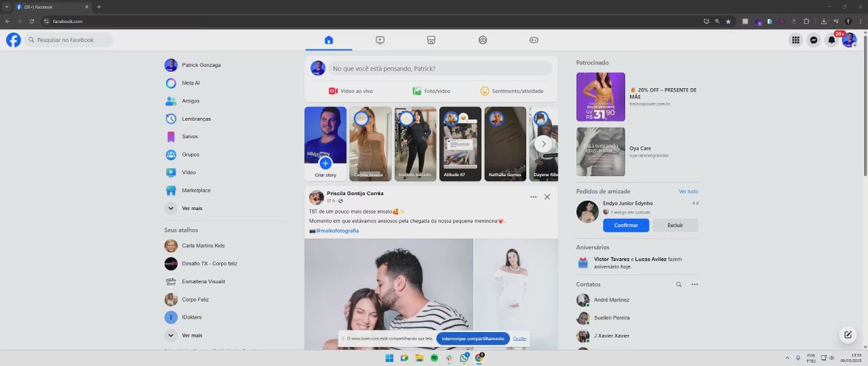Click Excluir on the friend request
The height and width of the screenshot is (366, 868).
675,225
